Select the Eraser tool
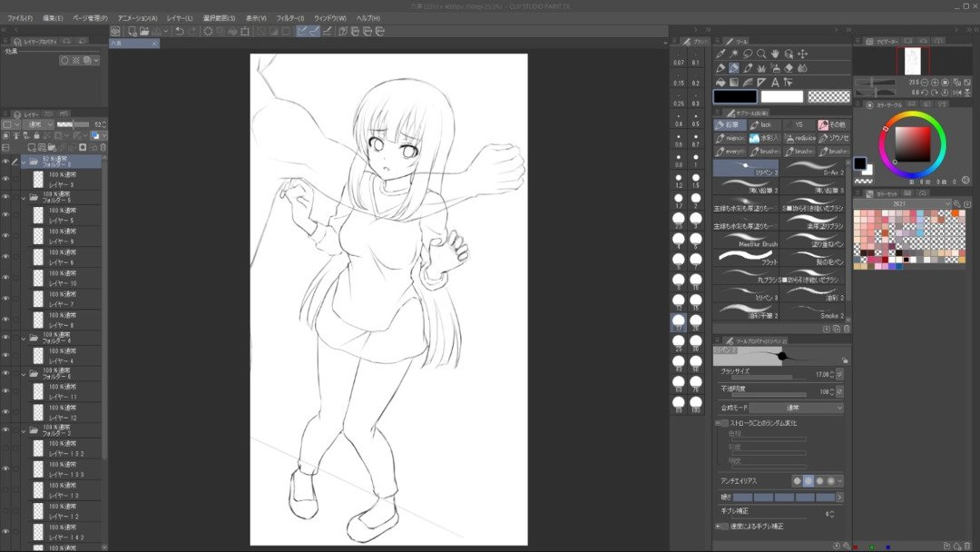980x552 pixels. point(789,68)
